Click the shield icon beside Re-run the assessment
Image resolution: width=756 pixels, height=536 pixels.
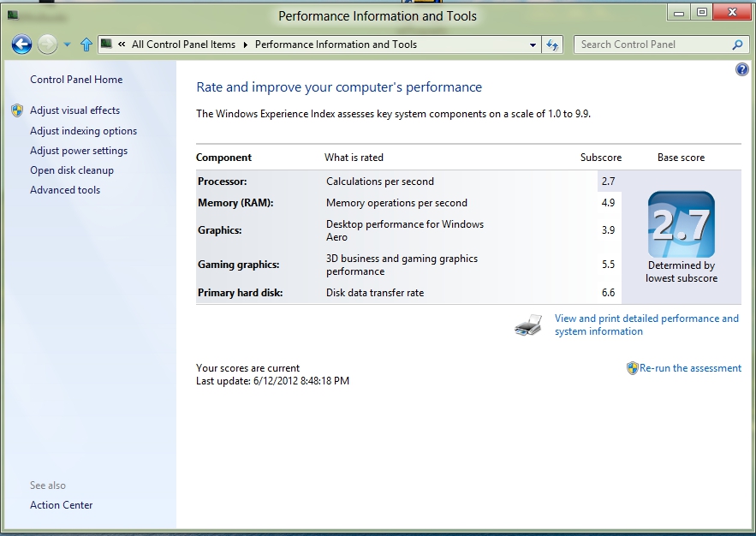(632, 368)
